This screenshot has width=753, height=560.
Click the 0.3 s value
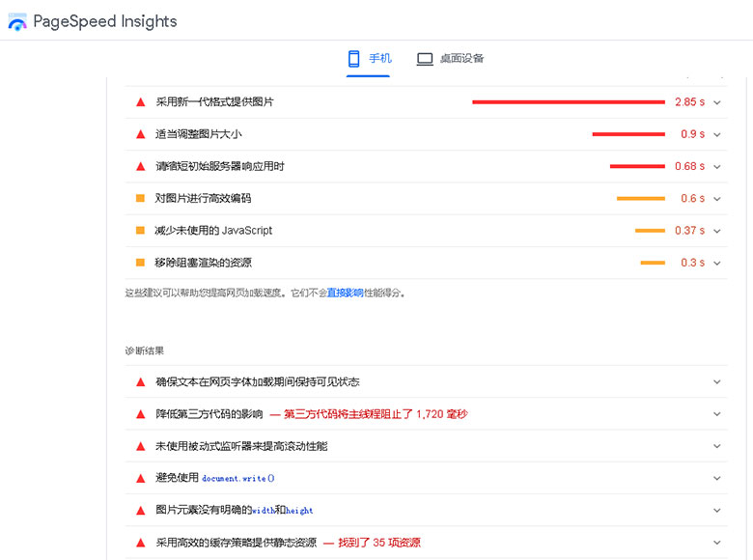692,263
